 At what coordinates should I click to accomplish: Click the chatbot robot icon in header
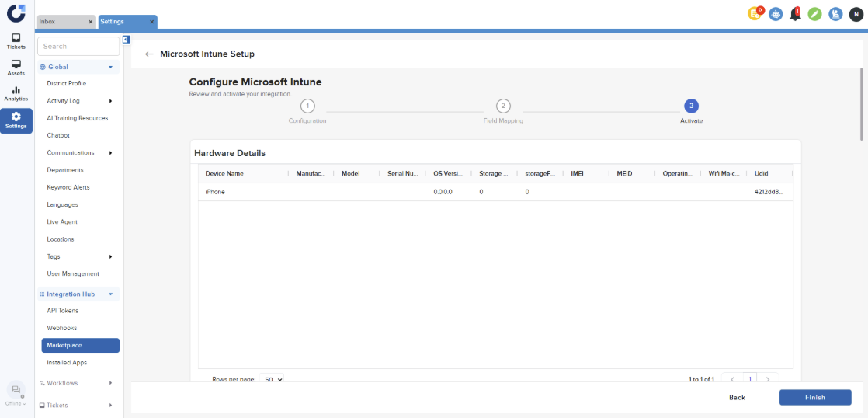click(x=775, y=14)
